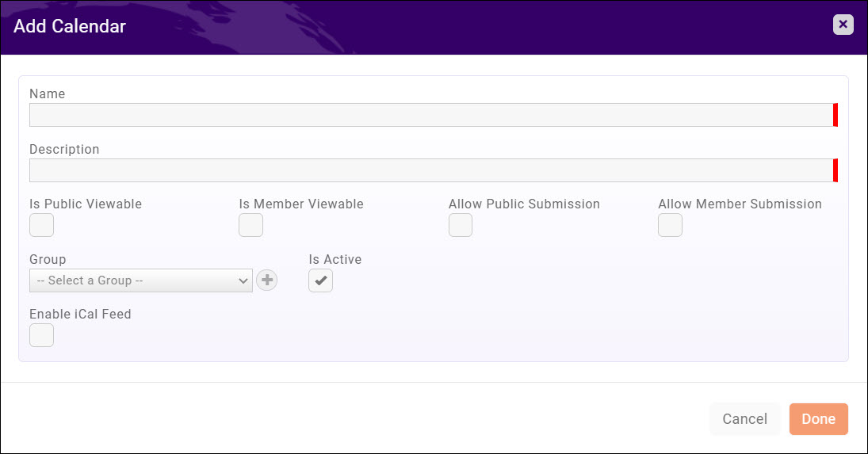Image resolution: width=868 pixels, height=454 pixels.
Task: Open the Select a Group dropdown
Action: tap(141, 280)
